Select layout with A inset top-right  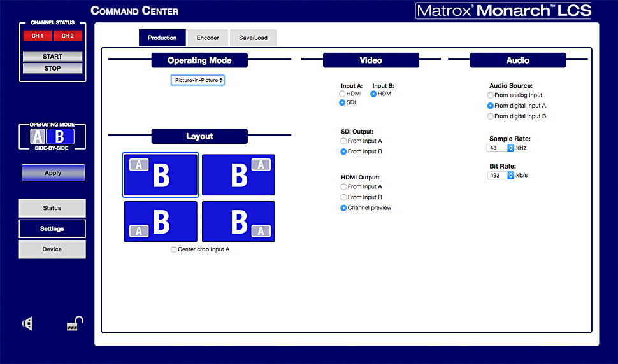click(x=238, y=175)
